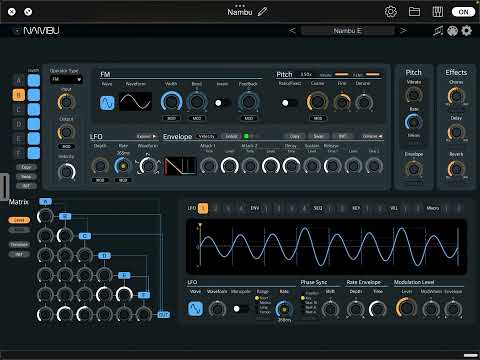
Task: Collapse the Envelope section with Compact arrow
Action: pyautogui.click(x=372, y=136)
